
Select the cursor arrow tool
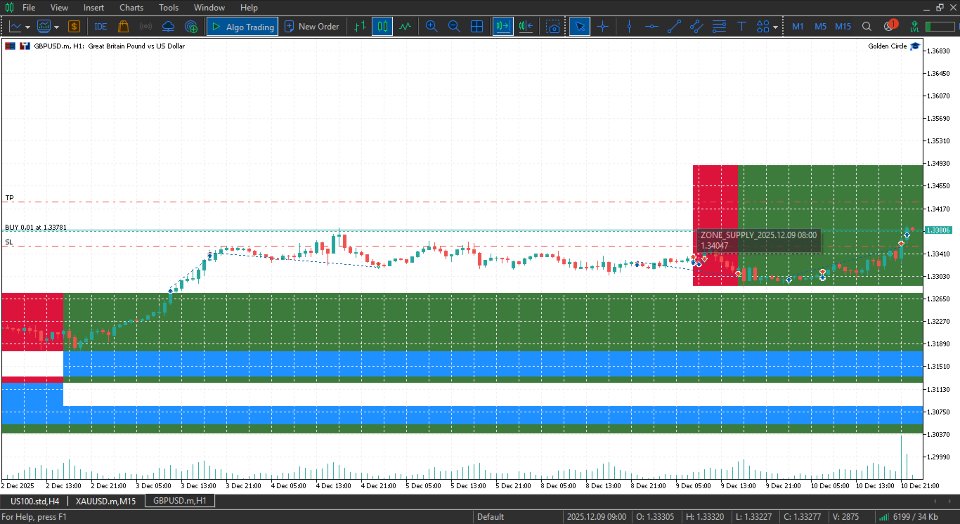pos(579,26)
